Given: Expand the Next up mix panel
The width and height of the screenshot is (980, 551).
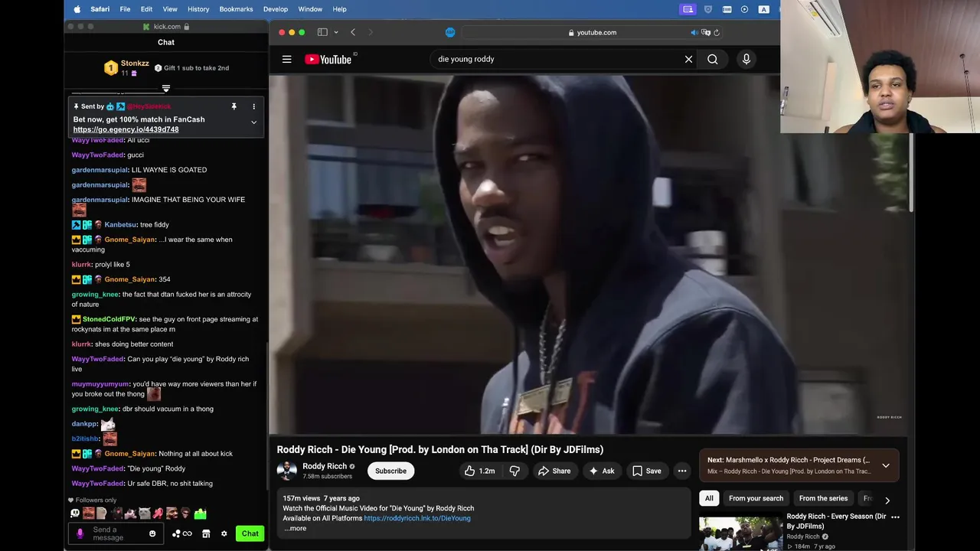Looking at the screenshot, I should 886,465.
